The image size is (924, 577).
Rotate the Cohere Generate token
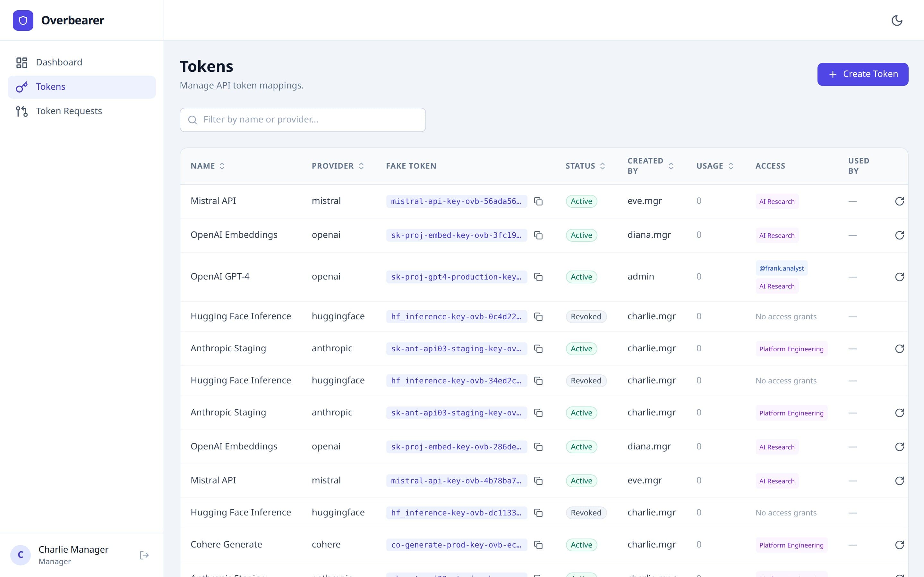click(900, 545)
